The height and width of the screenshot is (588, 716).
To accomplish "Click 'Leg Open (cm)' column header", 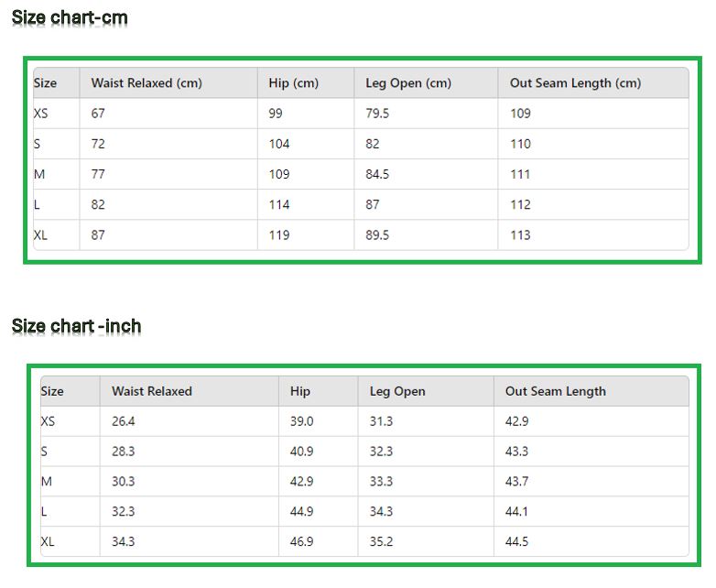I will coord(408,83).
